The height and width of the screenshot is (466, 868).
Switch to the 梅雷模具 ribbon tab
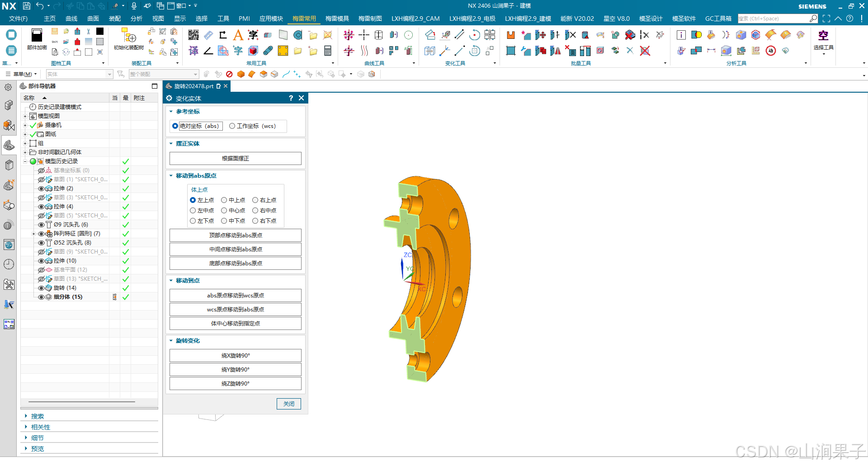tap(337, 19)
